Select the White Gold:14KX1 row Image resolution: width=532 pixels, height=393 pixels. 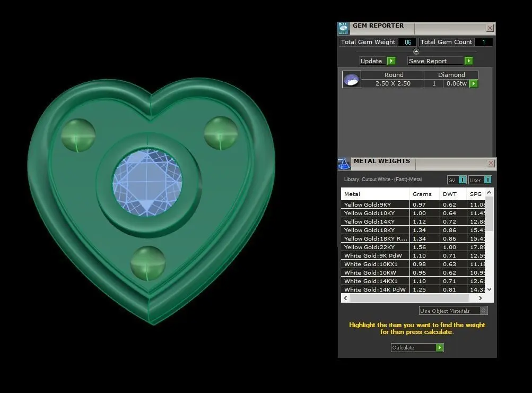pos(413,281)
